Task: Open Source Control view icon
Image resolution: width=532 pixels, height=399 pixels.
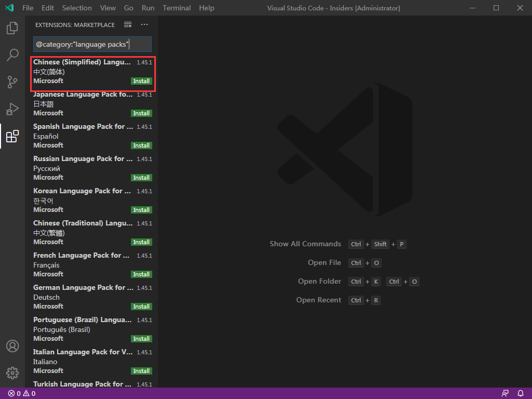Action: click(x=12, y=82)
